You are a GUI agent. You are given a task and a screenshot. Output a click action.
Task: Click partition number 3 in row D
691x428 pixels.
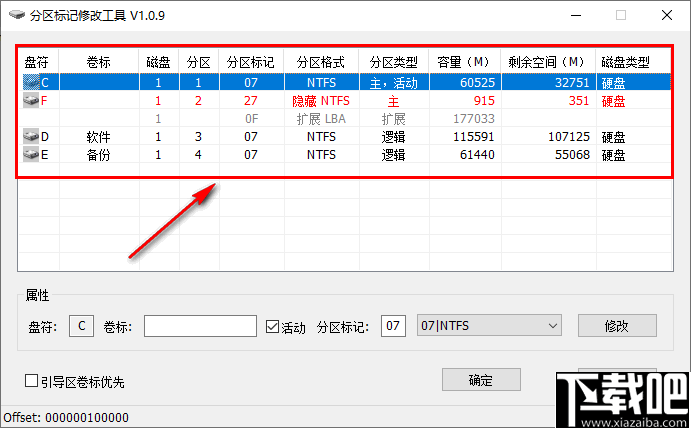[x=198, y=137]
